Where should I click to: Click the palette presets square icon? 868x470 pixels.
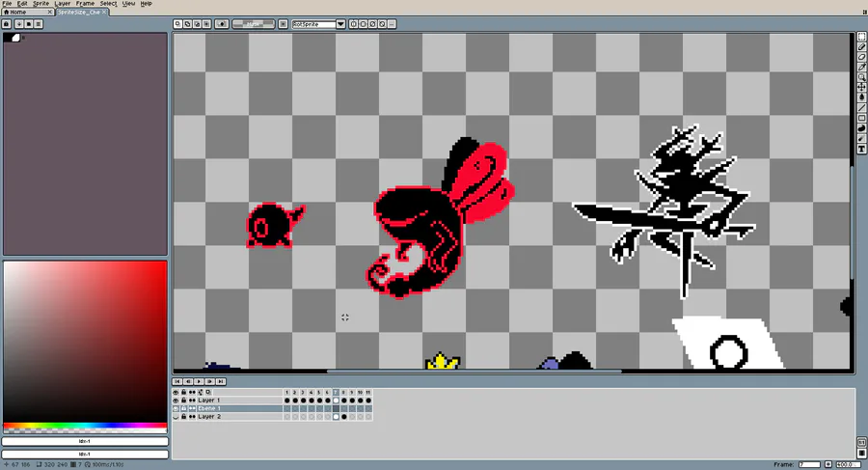tap(28, 24)
